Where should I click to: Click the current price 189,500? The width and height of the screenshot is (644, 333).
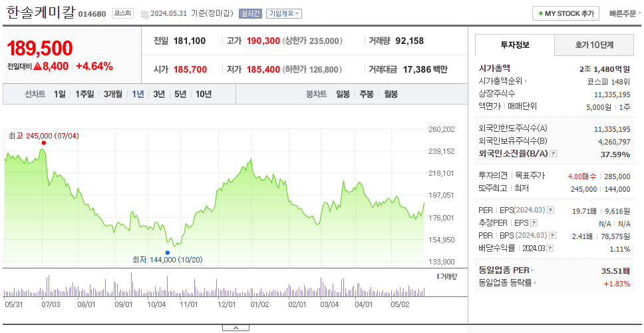click(40, 49)
